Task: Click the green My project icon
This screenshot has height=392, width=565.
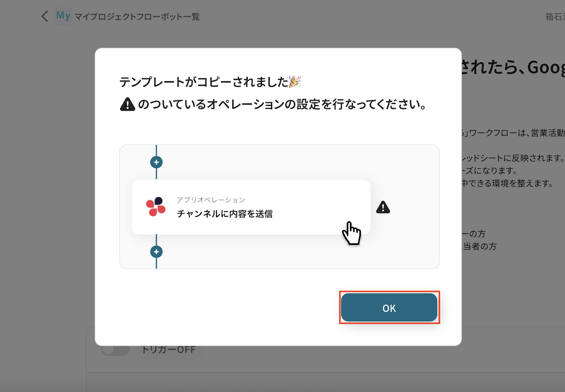Action: coord(63,16)
